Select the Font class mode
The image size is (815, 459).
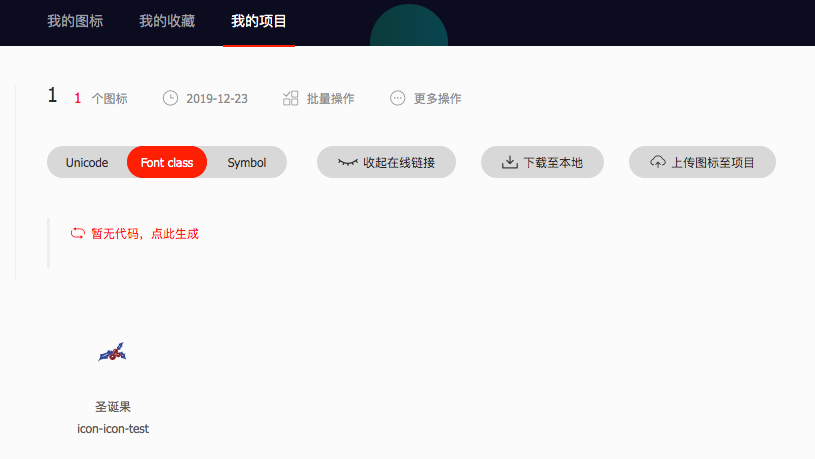click(x=167, y=163)
